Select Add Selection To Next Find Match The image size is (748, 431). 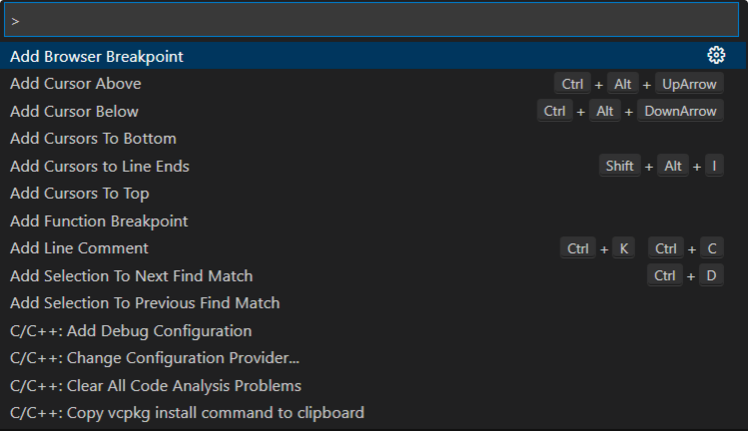click(131, 276)
